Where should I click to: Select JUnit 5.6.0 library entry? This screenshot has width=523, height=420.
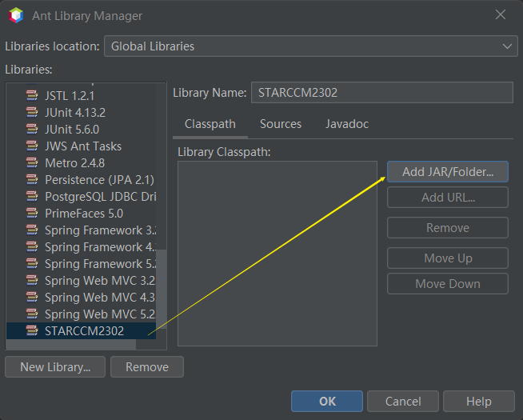[x=72, y=129]
